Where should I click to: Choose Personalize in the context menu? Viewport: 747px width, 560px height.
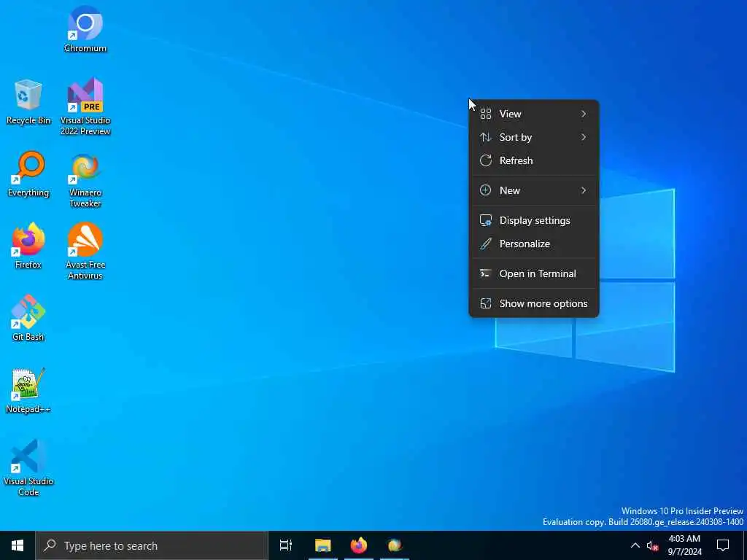tap(533, 244)
